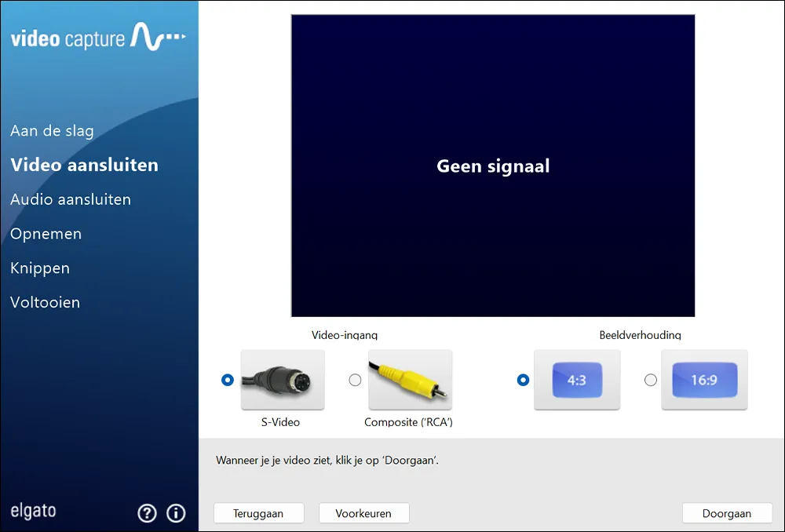785x532 pixels.
Task: Open Voorkeuren preferences
Action: tap(364, 513)
